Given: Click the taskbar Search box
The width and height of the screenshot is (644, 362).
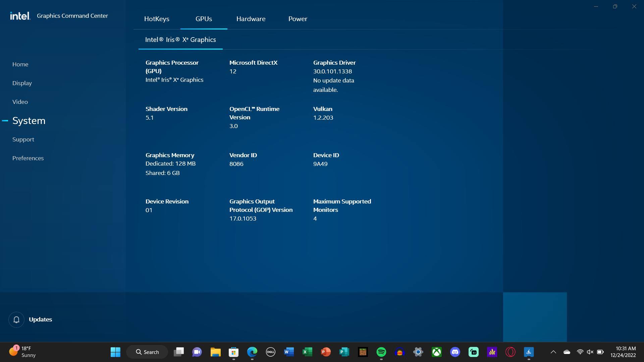Looking at the screenshot, I should point(147,352).
